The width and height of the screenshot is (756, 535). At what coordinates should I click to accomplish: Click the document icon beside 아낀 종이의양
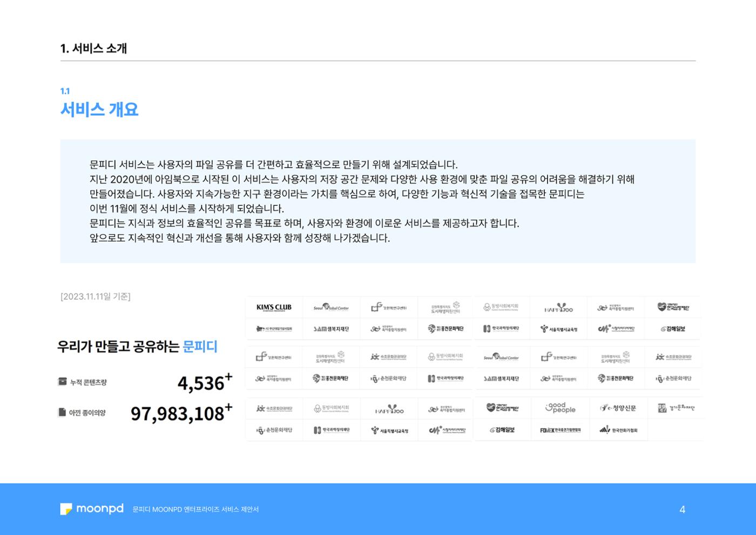(x=62, y=412)
